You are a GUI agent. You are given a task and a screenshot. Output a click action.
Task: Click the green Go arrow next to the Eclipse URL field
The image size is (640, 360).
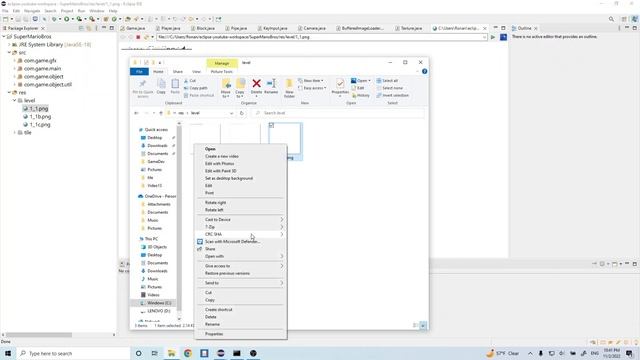493,37
